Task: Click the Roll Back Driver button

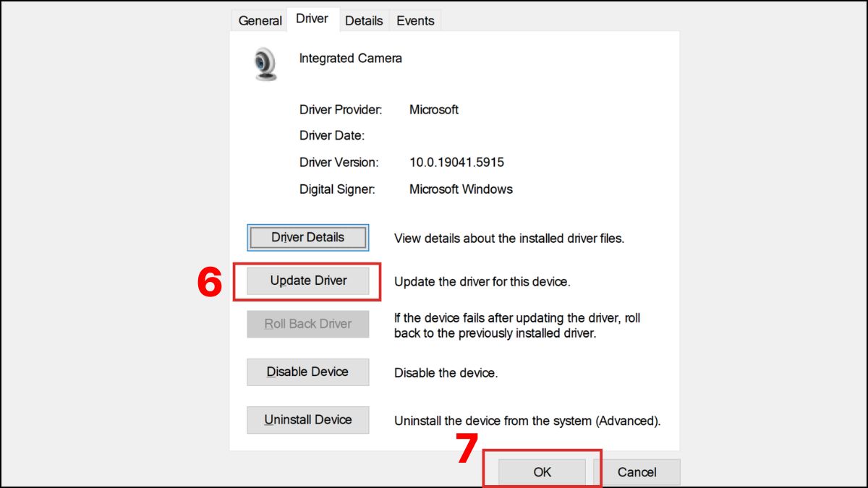Action: click(x=307, y=324)
